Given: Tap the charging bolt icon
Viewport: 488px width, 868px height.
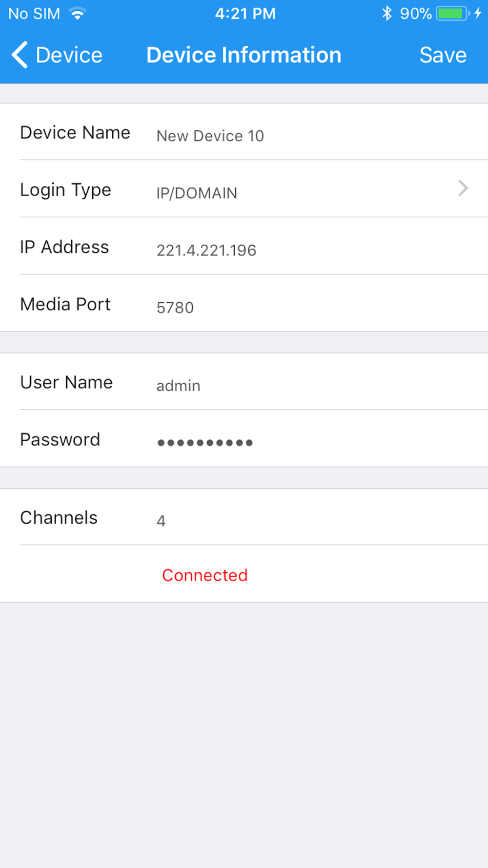Looking at the screenshot, I should [478, 14].
